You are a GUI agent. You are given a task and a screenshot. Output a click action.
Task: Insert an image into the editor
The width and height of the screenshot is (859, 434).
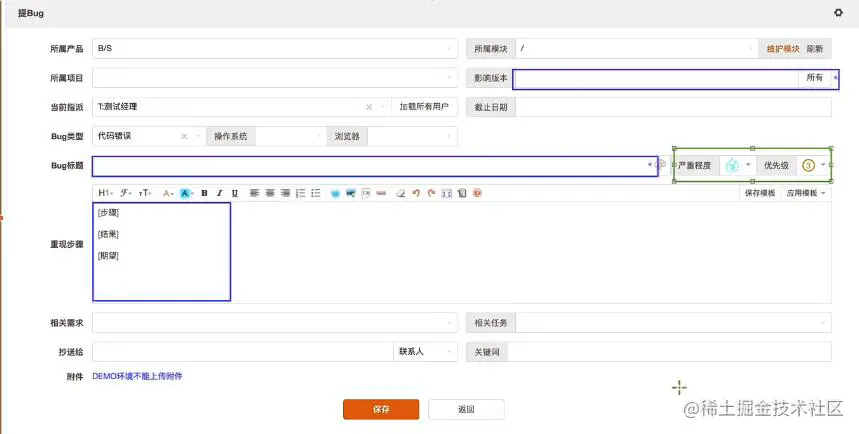coord(351,193)
